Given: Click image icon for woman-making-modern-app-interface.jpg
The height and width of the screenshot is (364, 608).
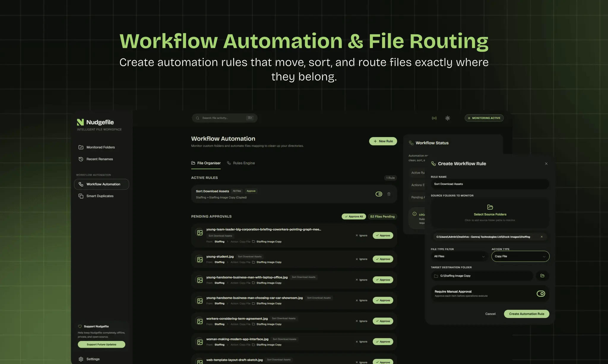Looking at the screenshot, I should tap(200, 342).
